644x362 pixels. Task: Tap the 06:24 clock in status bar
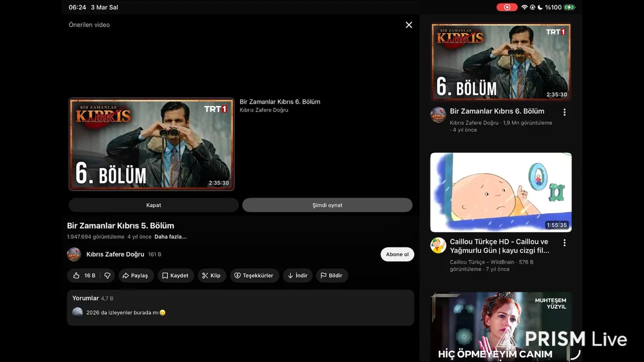[x=77, y=8]
